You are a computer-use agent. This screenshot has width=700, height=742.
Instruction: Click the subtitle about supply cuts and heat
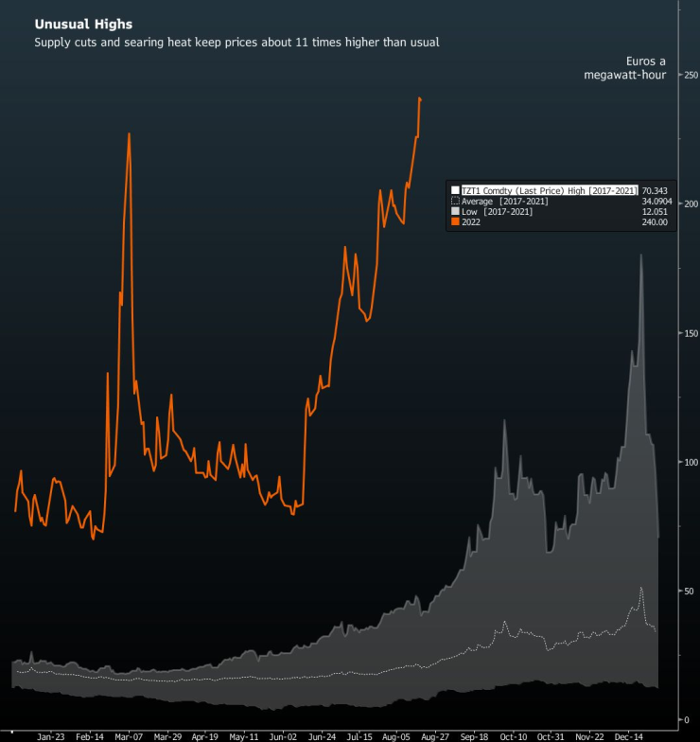click(x=236, y=43)
